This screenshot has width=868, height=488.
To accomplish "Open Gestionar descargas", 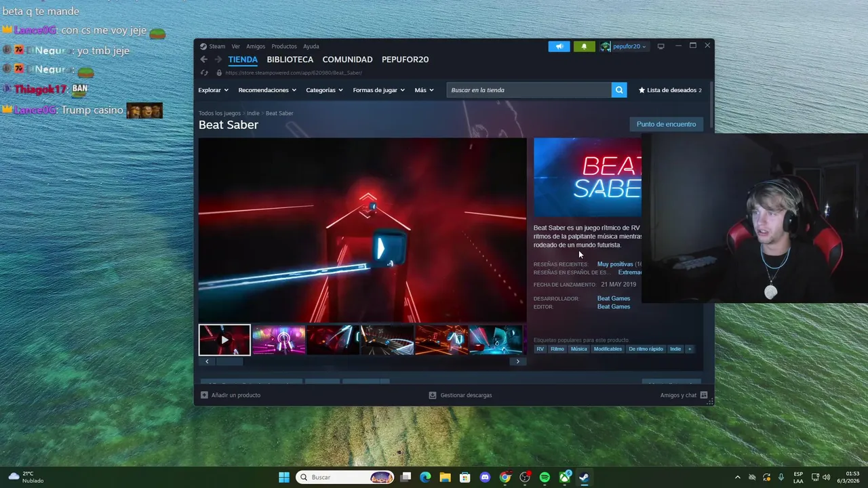I will [460, 395].
